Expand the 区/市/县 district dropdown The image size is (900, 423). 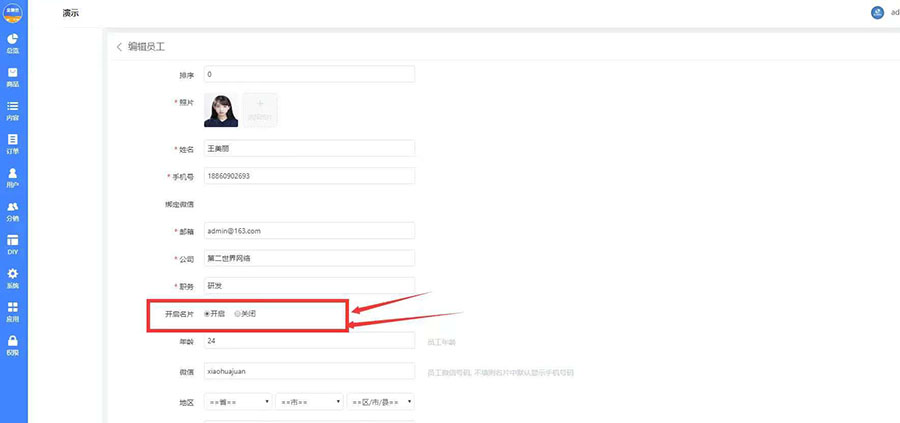point(380,402)
